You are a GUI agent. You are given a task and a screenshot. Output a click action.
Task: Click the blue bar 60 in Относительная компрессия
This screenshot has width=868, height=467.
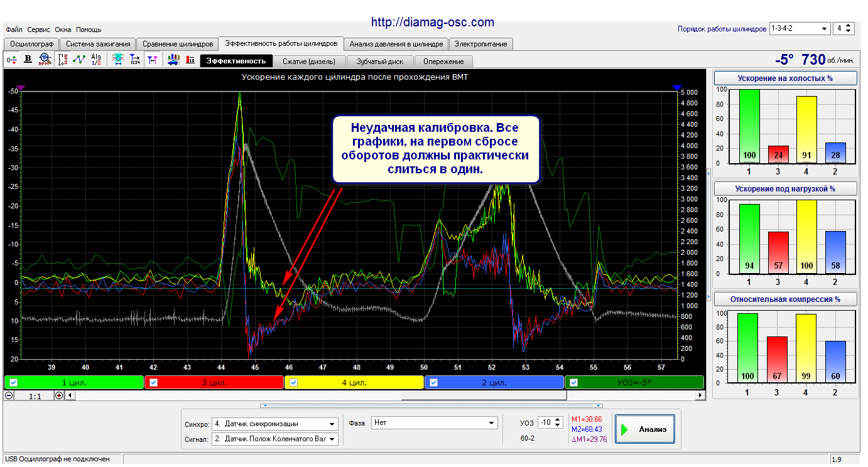point(835,363)
